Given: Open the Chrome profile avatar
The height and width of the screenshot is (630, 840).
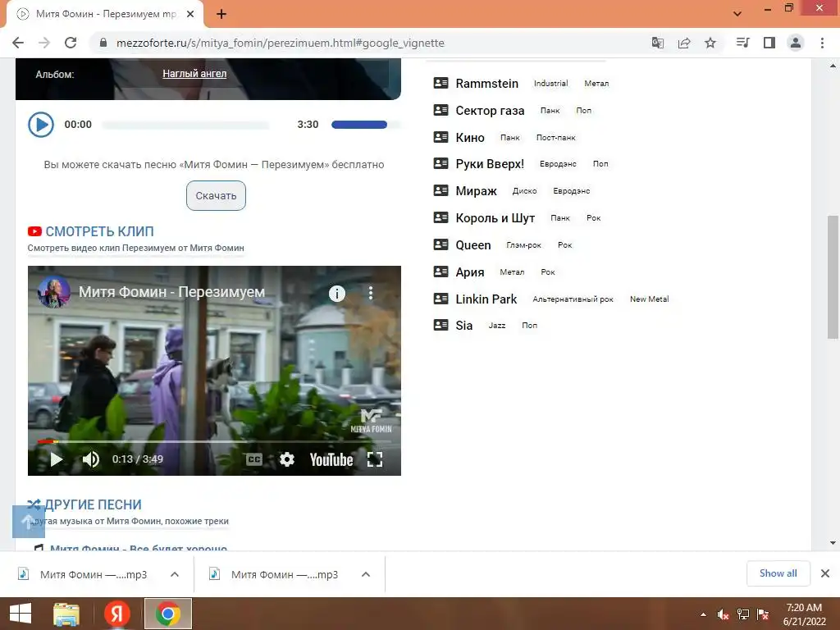Looking at the screenshot, I should (796, 43).
